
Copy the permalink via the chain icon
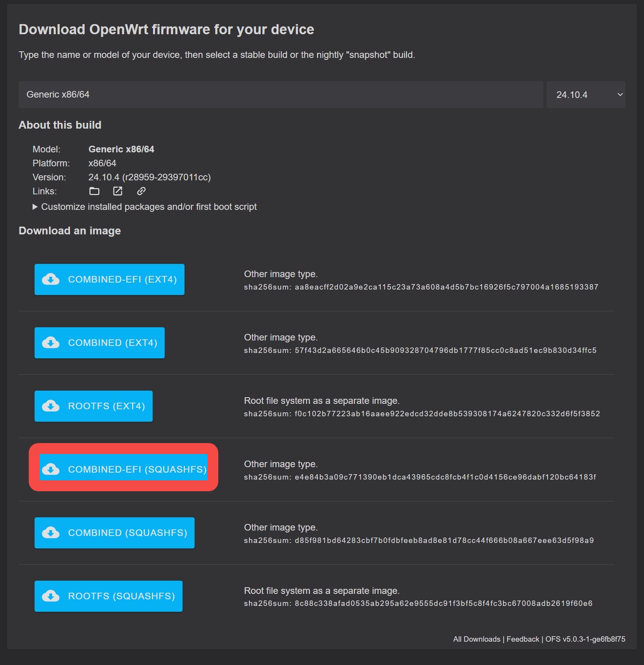pyautogui.click(x=141, y=191)
